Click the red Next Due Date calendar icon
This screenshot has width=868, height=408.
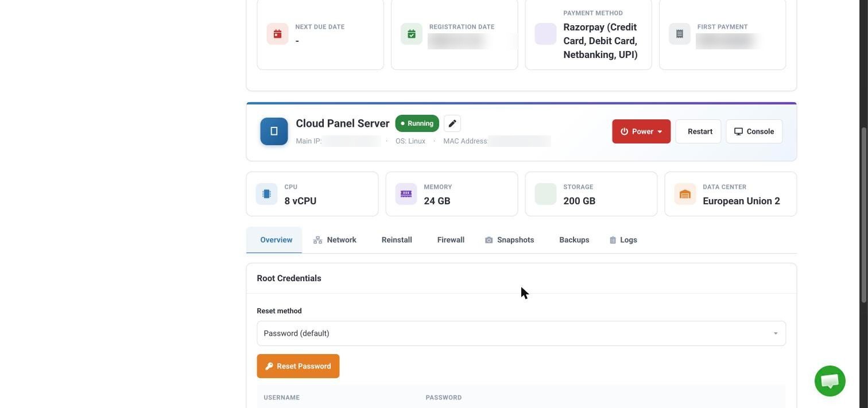[x=277, y=34]
